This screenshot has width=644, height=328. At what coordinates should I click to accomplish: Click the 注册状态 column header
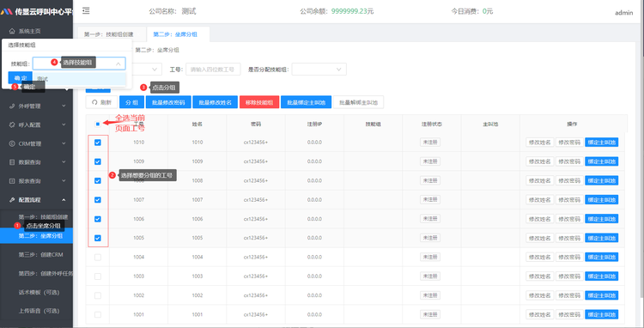click(x=432, y=124)
